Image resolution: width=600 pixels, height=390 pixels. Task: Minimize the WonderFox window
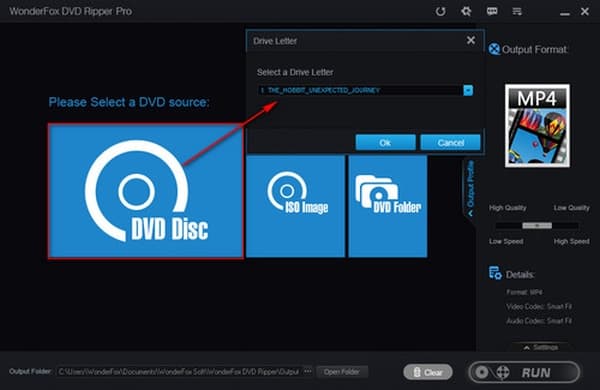coord(564,13)
